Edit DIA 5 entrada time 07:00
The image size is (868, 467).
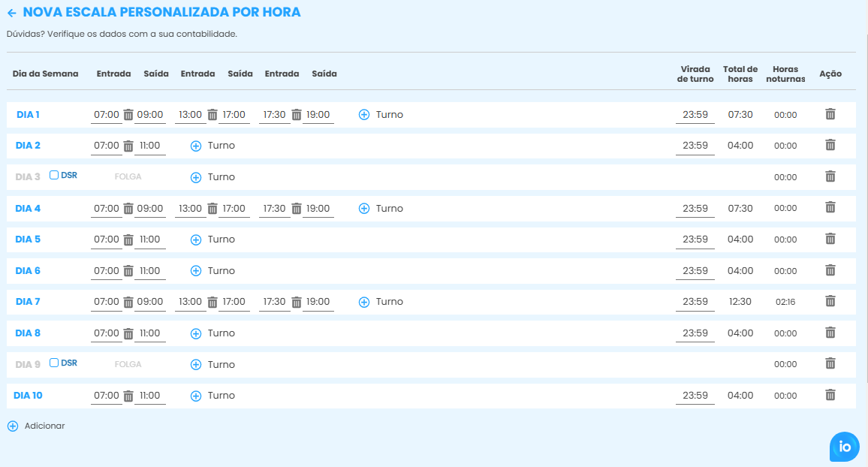[x=106, y=240]
